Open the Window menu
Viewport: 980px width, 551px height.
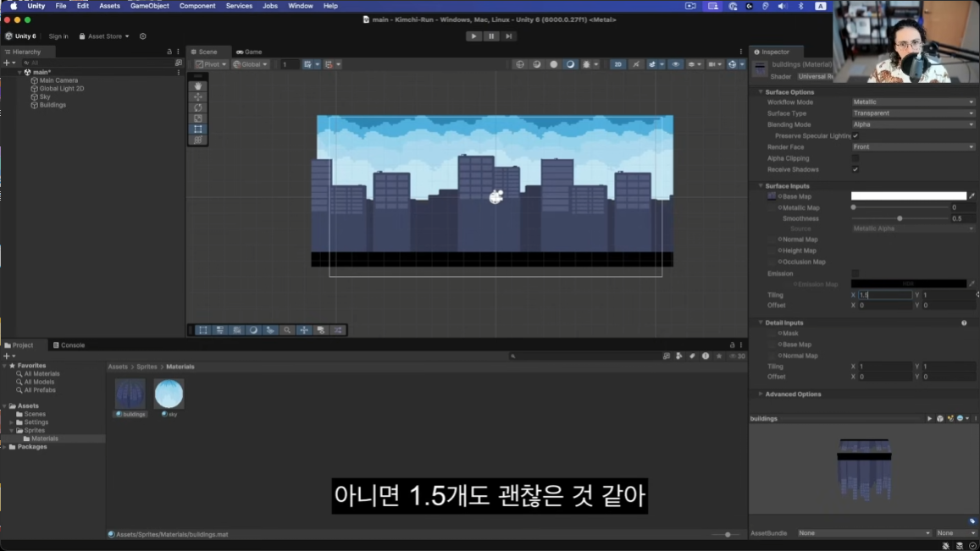pyautogui.click(x=300, y=6)
